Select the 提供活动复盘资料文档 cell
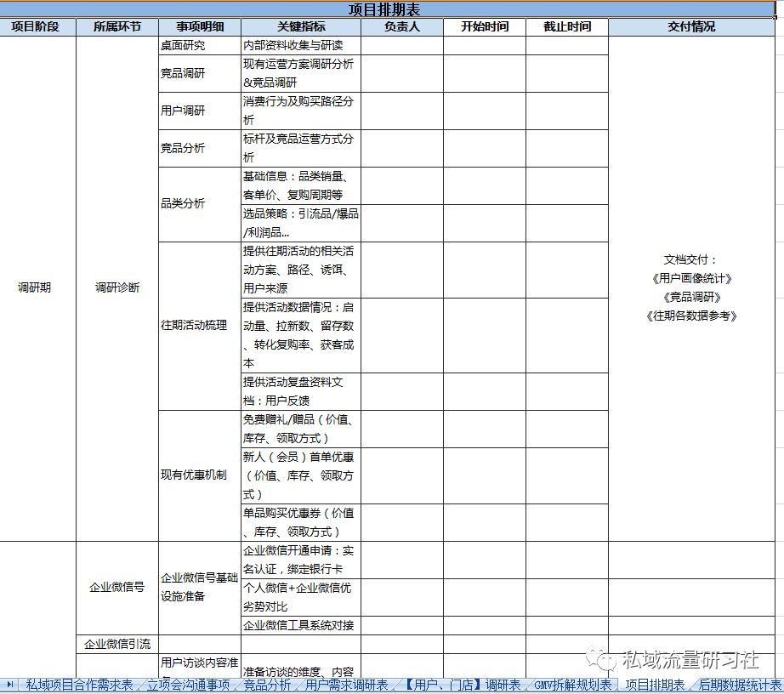Screen dimensions: 784x694 pos(301,391)
